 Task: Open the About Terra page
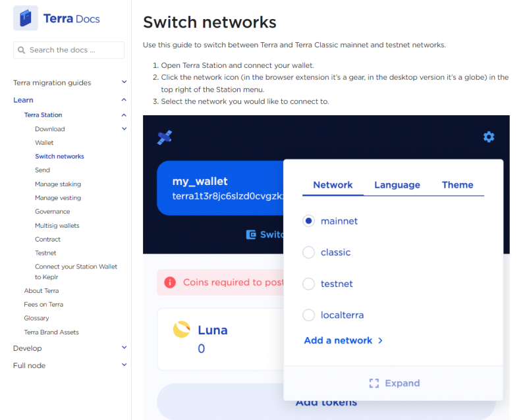tap(42, 291)
